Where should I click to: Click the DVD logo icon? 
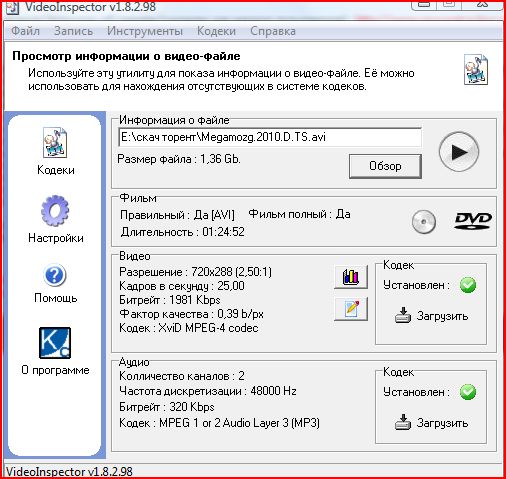tap(473, 220)
